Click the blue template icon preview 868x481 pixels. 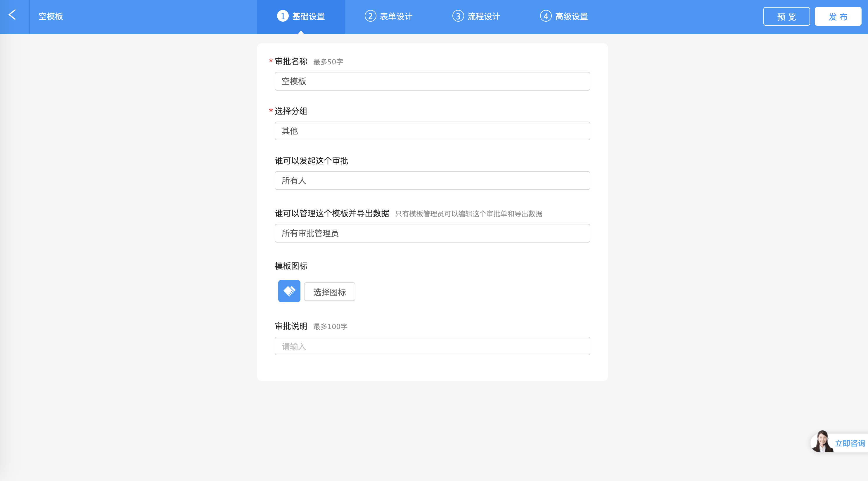pyautogui.click(x=289, y=291)
